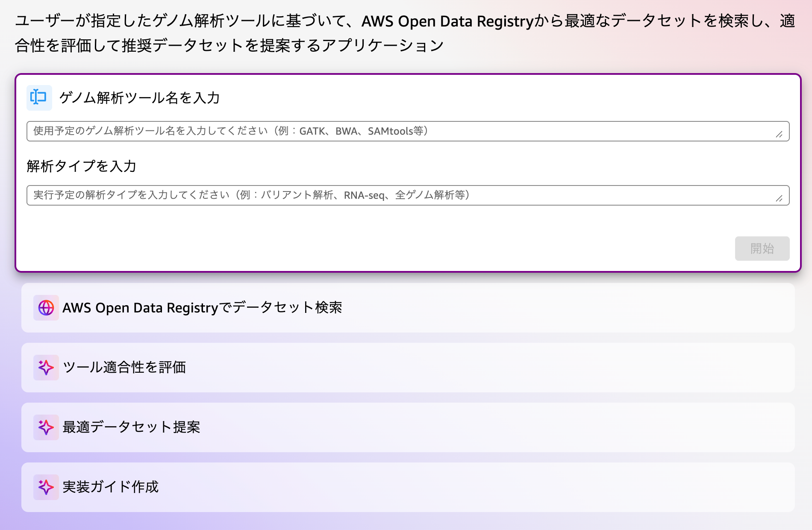Grab the resize handle of the tool name field

pos(779,134)
